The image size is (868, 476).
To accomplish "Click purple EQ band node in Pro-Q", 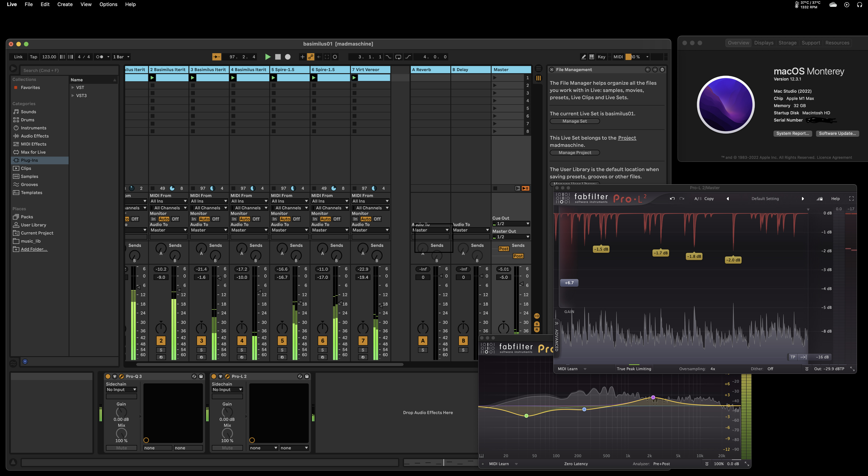I will click(653, 397).
